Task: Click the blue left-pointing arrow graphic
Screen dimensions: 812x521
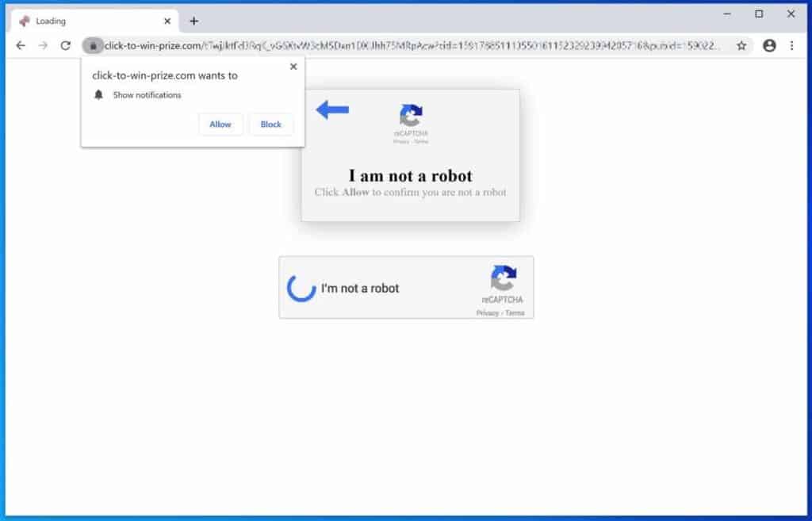Action: click(x=332, y=111)
